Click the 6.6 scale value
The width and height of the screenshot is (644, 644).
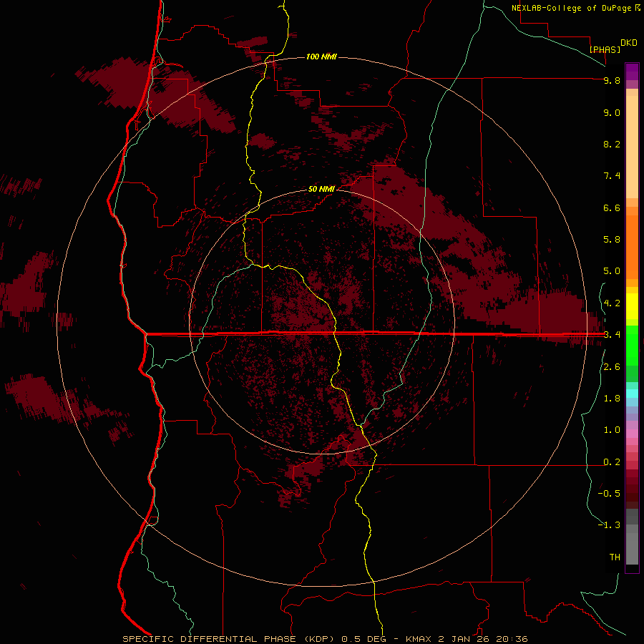pyautogui.click(x=612, y=208)
